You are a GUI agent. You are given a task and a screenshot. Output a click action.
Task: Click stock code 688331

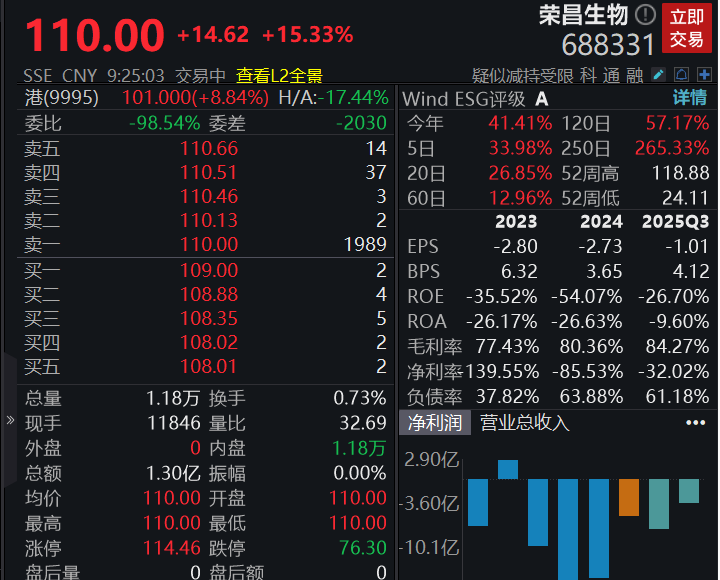tap(608, 45)
